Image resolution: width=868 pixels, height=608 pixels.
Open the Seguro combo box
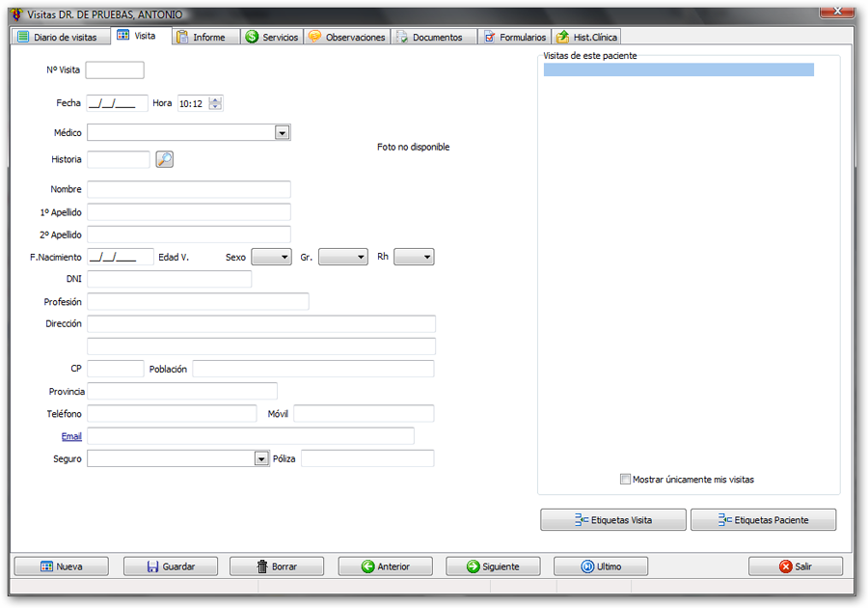[260, 459]
